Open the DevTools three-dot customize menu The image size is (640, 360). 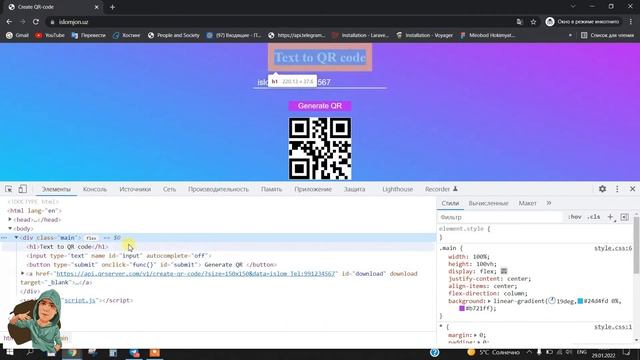tap(617, 189)
